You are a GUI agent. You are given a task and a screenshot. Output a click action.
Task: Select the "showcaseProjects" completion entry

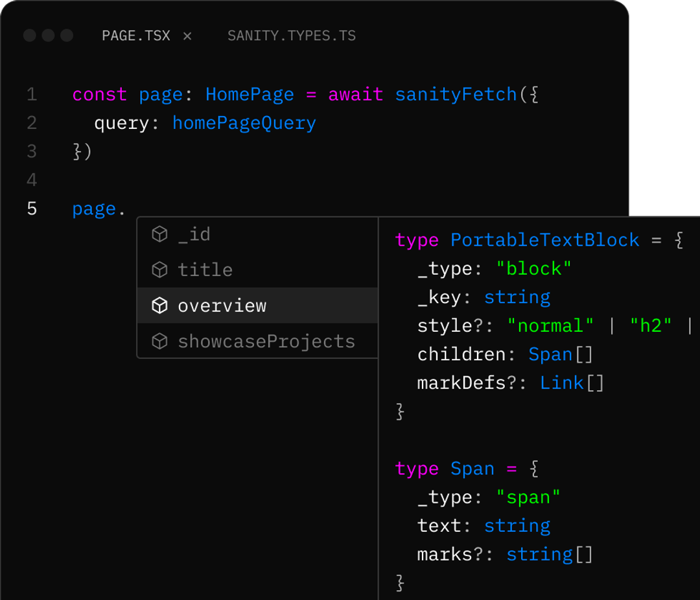pyautogui.click(x=266, y=341)
